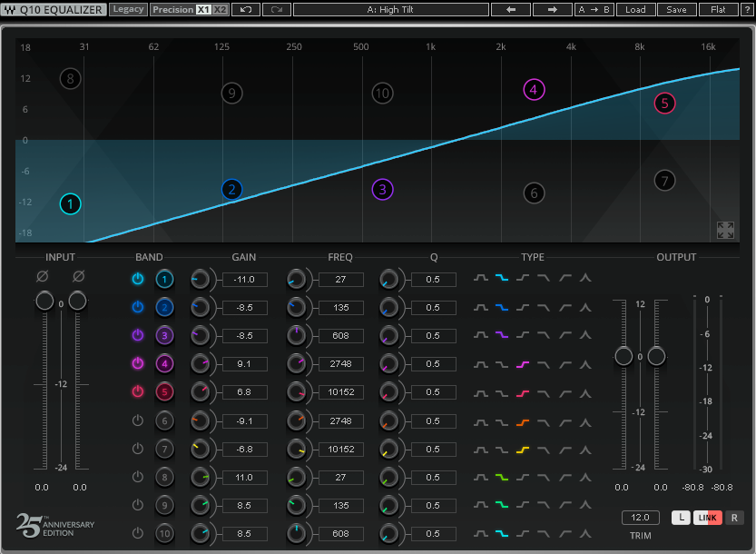Set band 3 type to high-pass filter
This screenshot has width=756, height=554.
(x=565, y=334)
